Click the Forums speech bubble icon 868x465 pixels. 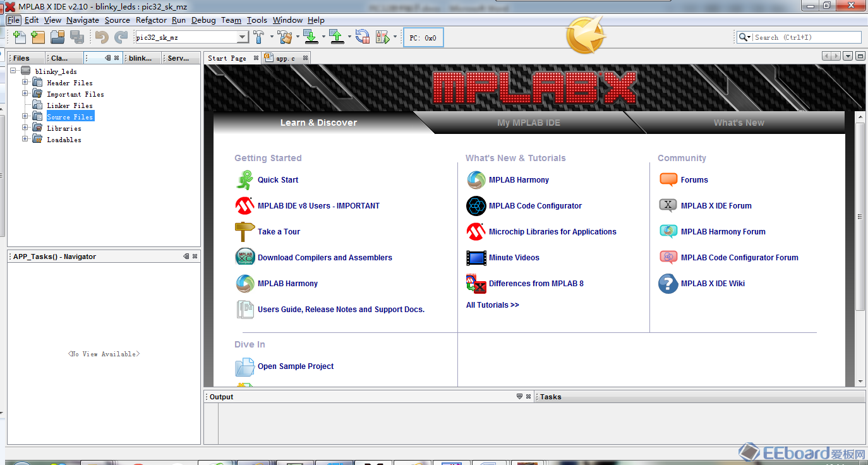668,180
